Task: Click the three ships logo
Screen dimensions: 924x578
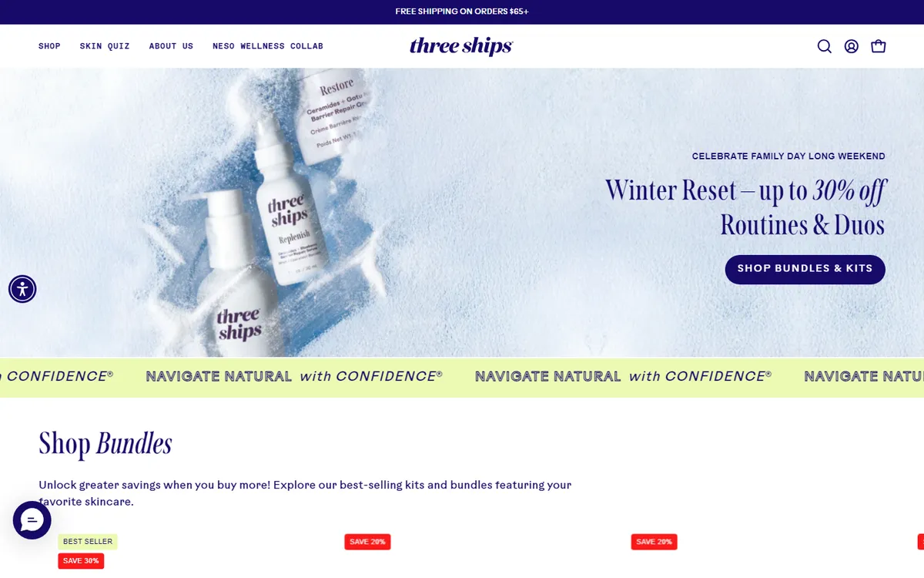Action: click(x=461, y=46)
